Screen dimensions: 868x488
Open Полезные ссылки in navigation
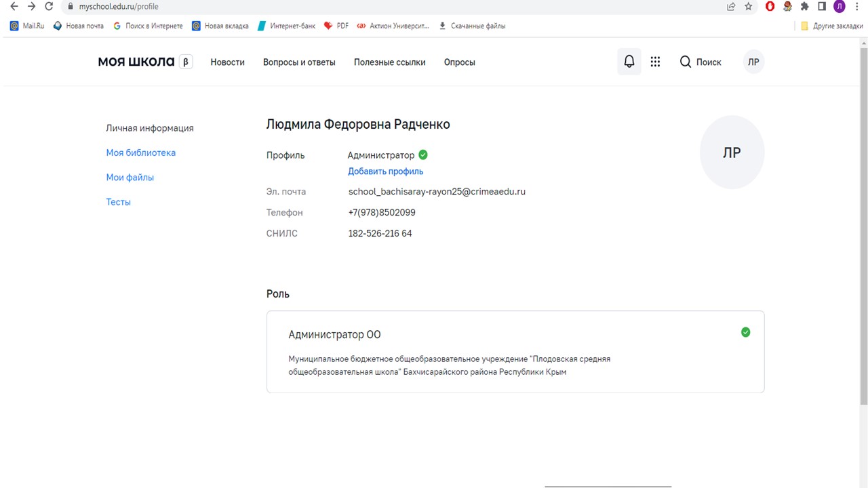[x=389, y=62]
